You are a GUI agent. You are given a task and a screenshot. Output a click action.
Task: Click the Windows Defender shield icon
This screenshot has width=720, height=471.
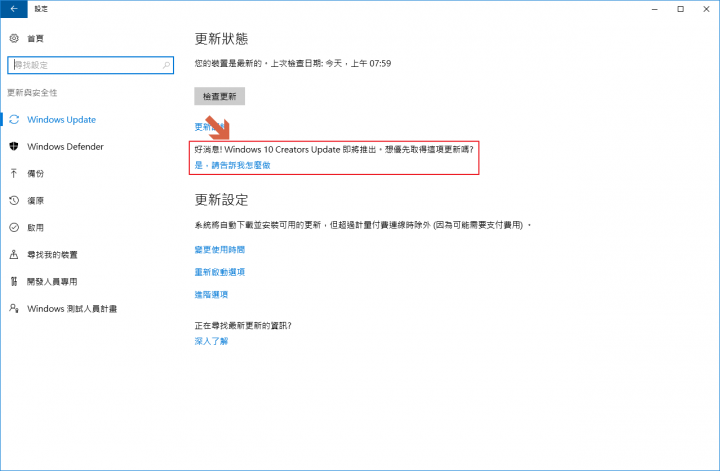pyautogui.click(x=14, y=146)
